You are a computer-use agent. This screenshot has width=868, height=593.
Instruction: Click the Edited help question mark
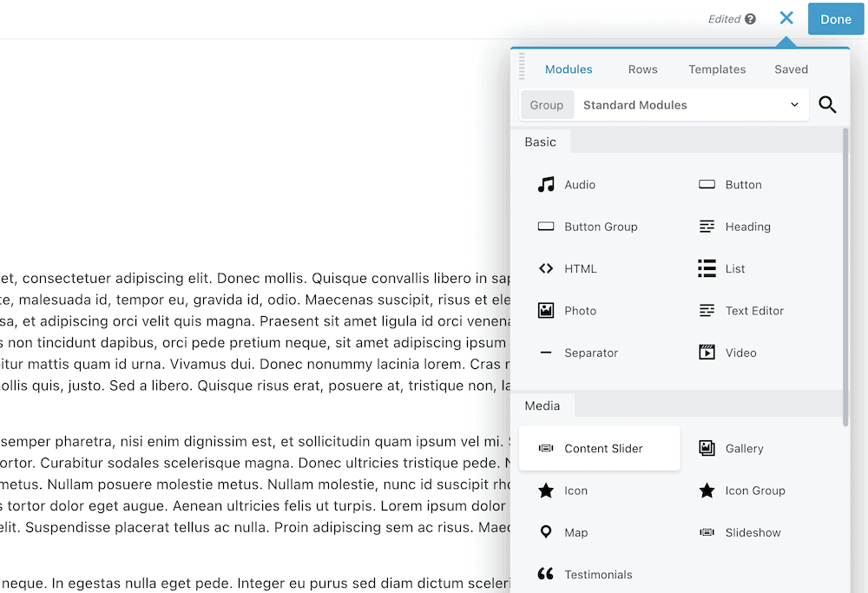click(x=750, y=19)
